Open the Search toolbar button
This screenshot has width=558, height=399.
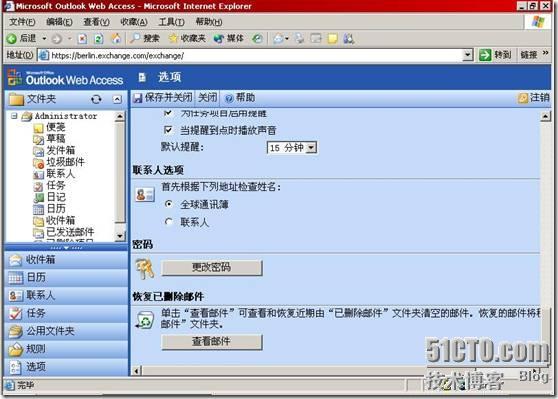coord(144,38)
